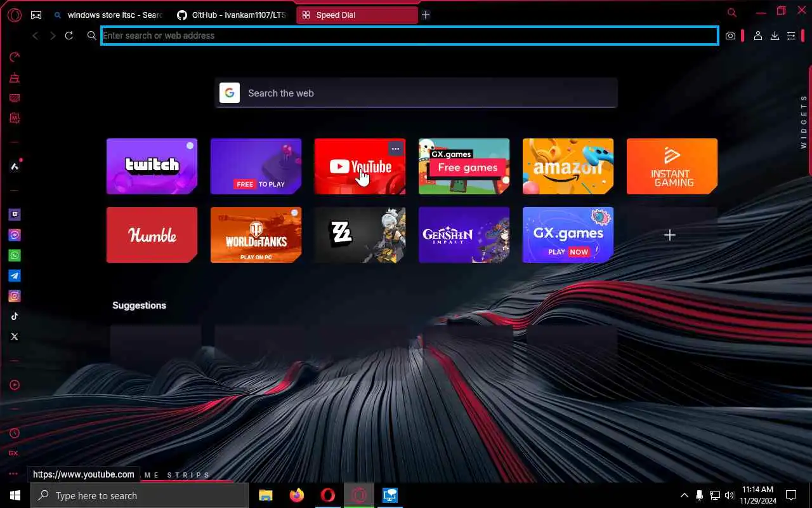Open GX.games Free games tile

pyautogui.click(x=464, y=166)
